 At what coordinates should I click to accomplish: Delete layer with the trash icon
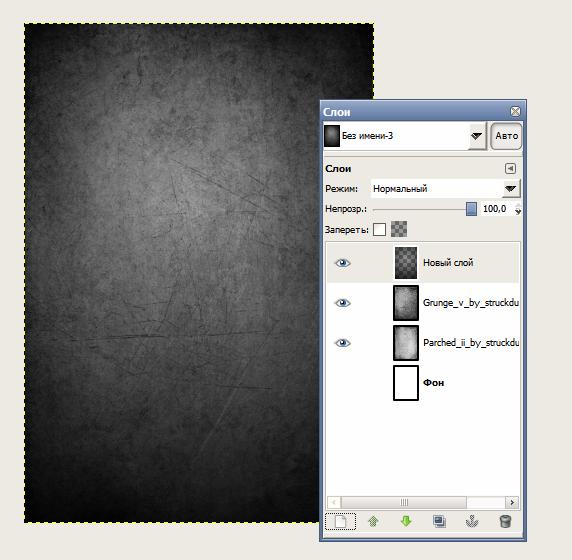click(505, 521)
